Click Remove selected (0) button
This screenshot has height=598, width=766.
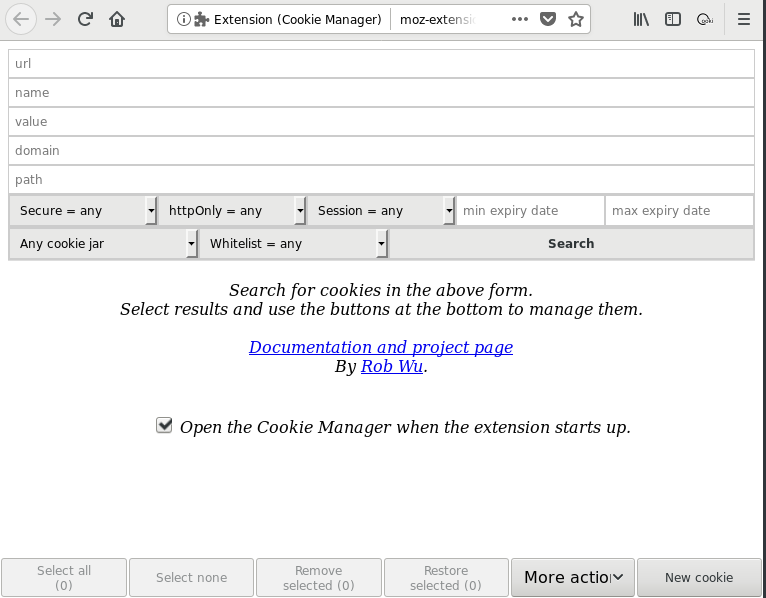[x=319, y=577]
